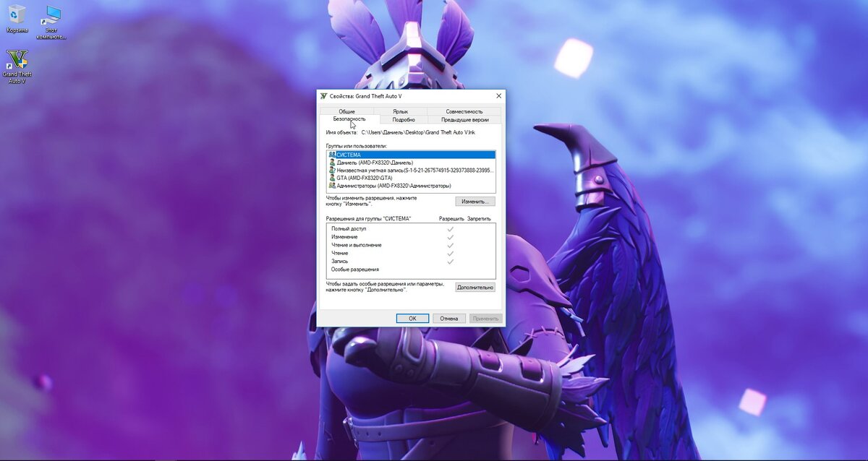Click the Особые разрешения permission label
868x461 pixels.
[354, 270]
